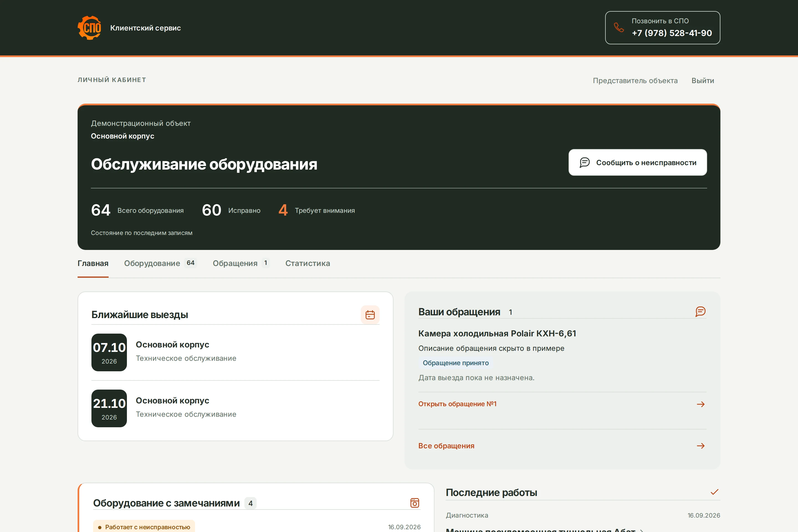Viewport: 798px width, 532px height.
Task: Click the Демонстрационный объект label
Action: coord(141,124)
